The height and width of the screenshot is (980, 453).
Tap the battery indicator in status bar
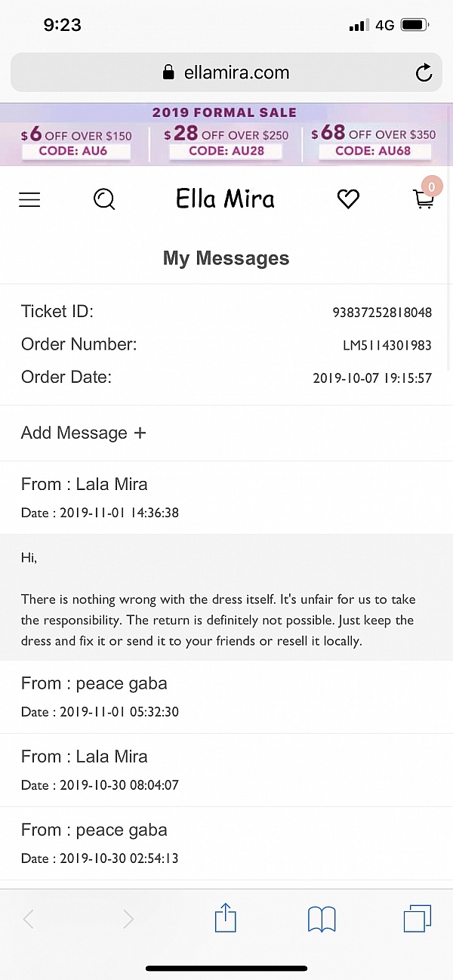[414, 24]
